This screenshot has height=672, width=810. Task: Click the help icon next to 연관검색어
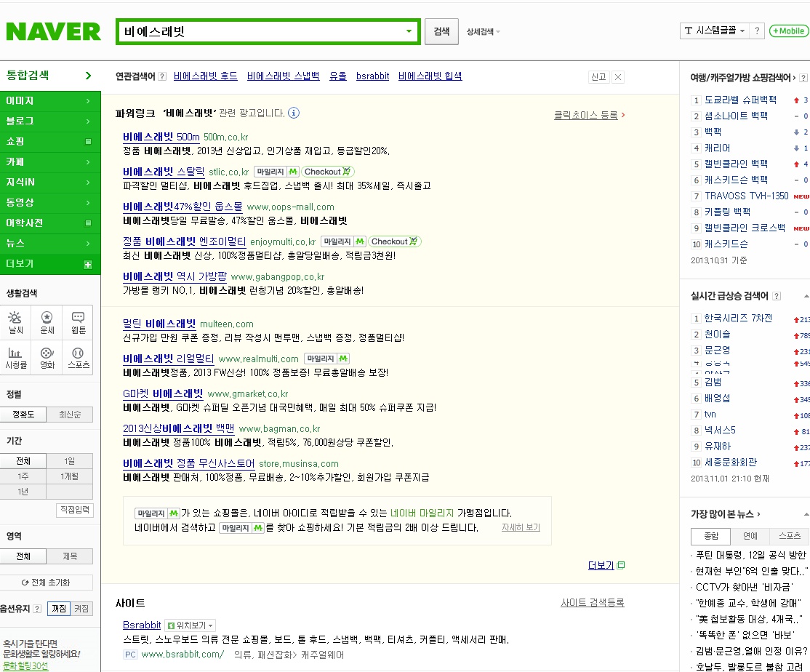162,76
